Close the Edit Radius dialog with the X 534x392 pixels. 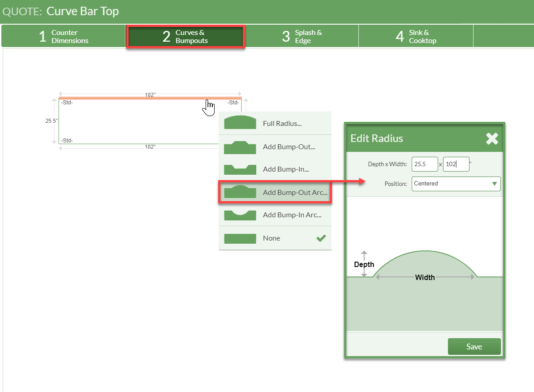491,138
